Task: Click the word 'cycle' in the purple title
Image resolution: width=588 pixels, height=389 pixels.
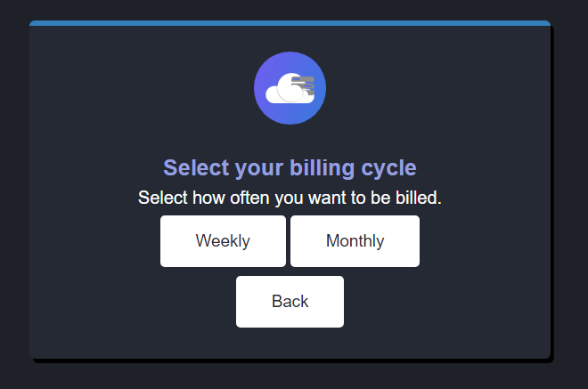Action: coord(388,169)
